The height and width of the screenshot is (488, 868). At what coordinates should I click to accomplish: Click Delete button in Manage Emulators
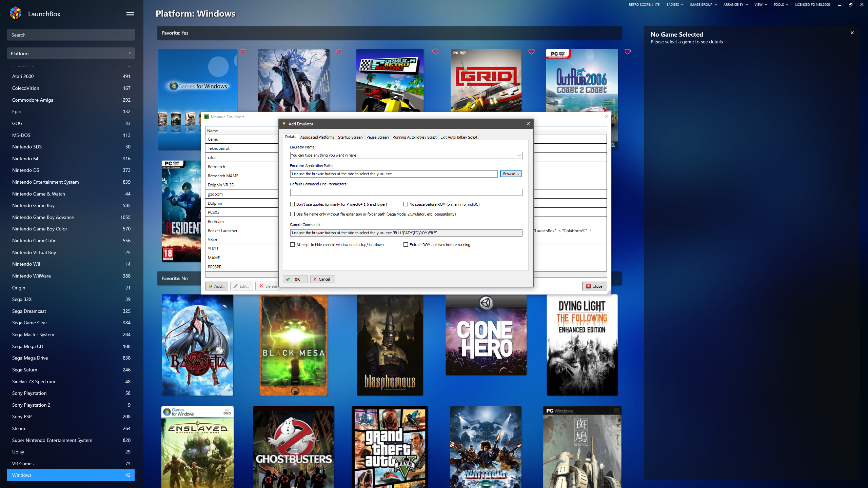[267, 286]
